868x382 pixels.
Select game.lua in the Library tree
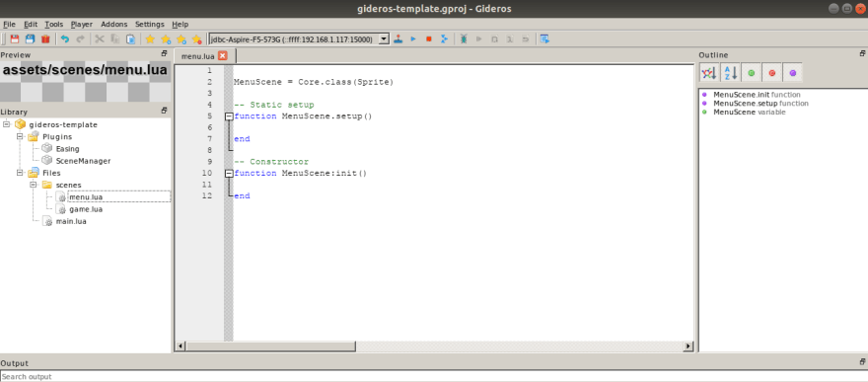pyautogui.click(x=86, y=210)
